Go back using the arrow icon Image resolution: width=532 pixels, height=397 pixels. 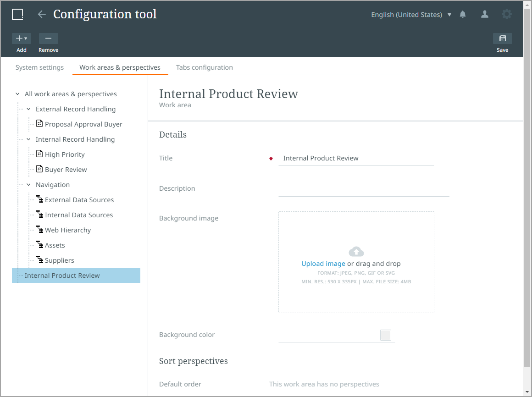tap(42, 14)
